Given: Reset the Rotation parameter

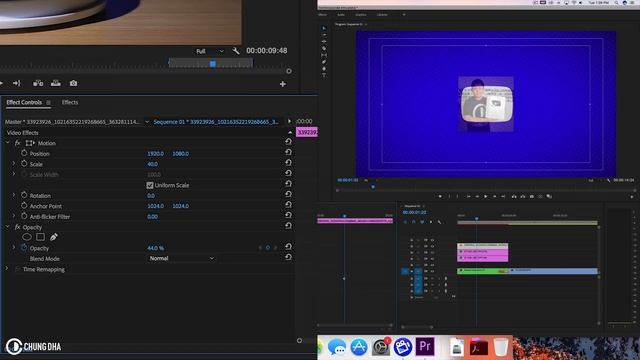Looking at the screenshot, I should pyautogui.click(x=288, y=194).
